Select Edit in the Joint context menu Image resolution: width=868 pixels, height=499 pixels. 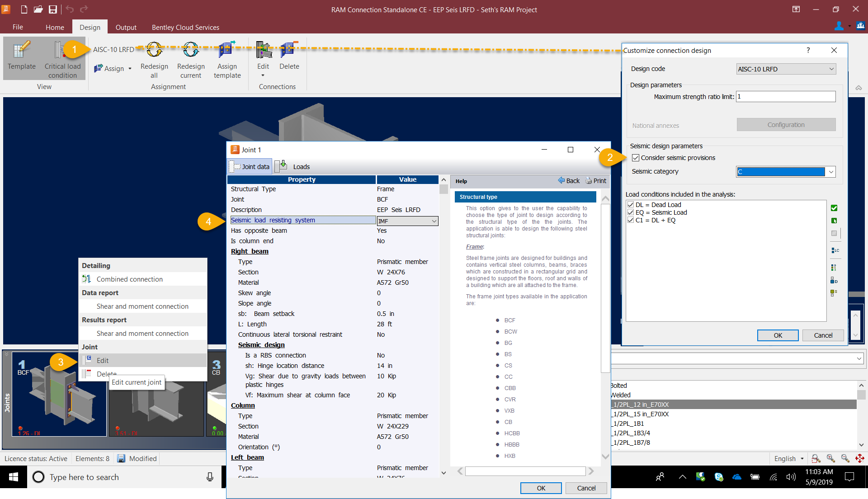tap(143, 360)
